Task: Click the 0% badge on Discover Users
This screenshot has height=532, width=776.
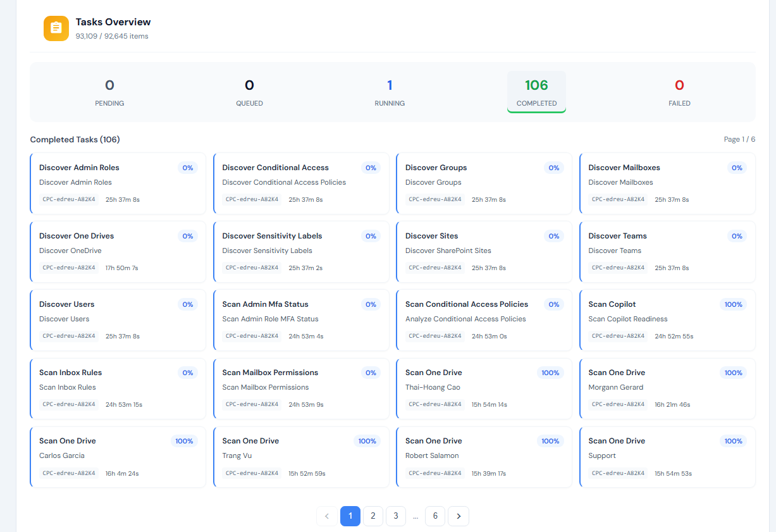Action: pyautogui.click(x=188, y=304)
